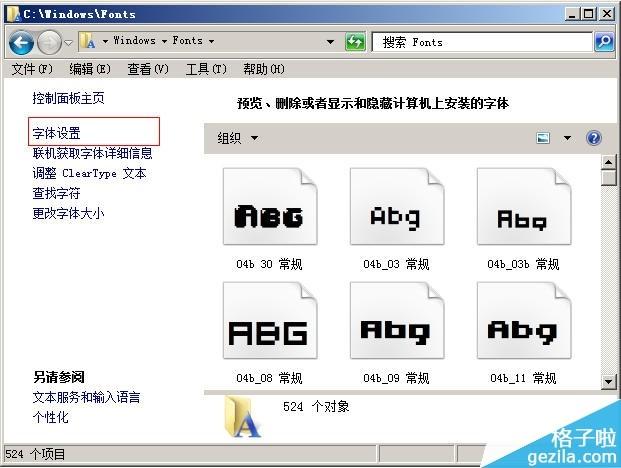The image size is (621, 468).
Task: Click the 04b_08 常规 font name label
Action: coord(269,378)
